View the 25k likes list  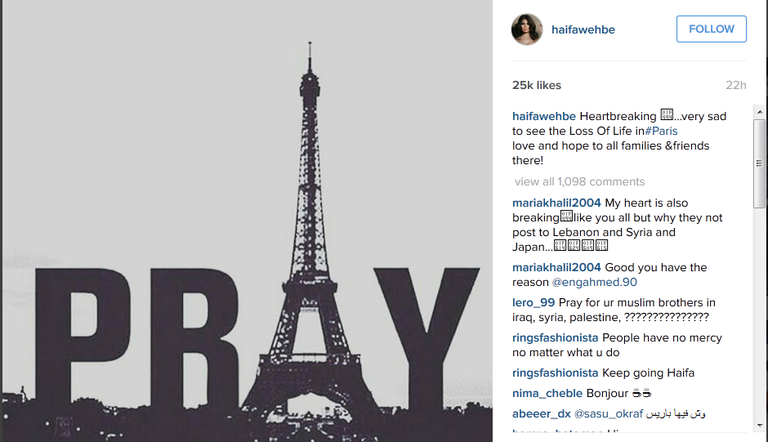[x=536, y=85]
